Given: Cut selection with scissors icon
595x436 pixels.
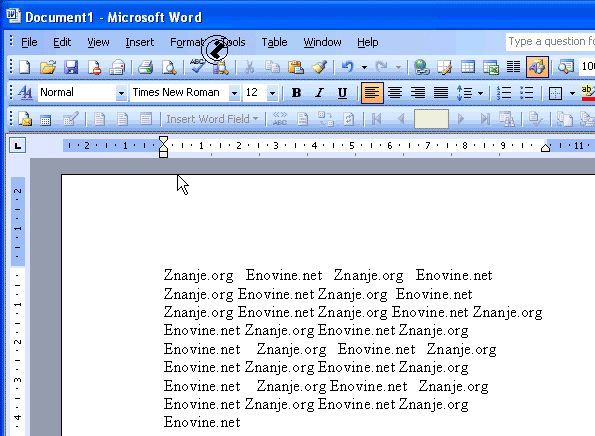Looking at the screenshot, I should [x=249, y=68].
